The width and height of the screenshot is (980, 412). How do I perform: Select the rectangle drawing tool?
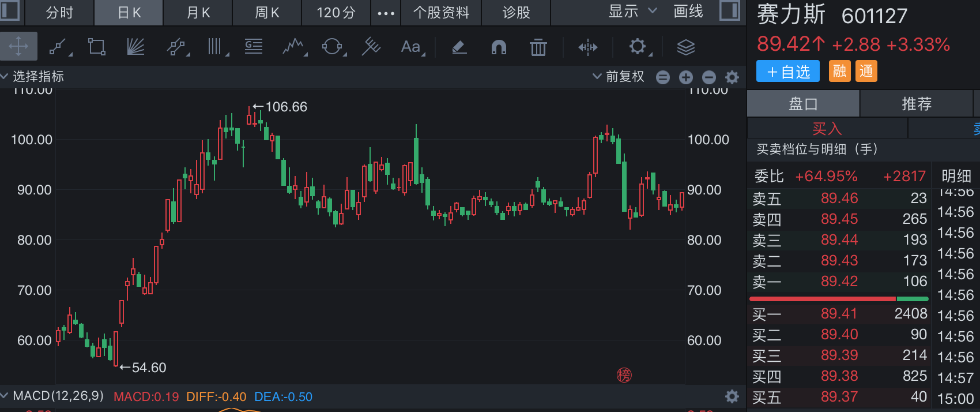(x=96, y=47)
